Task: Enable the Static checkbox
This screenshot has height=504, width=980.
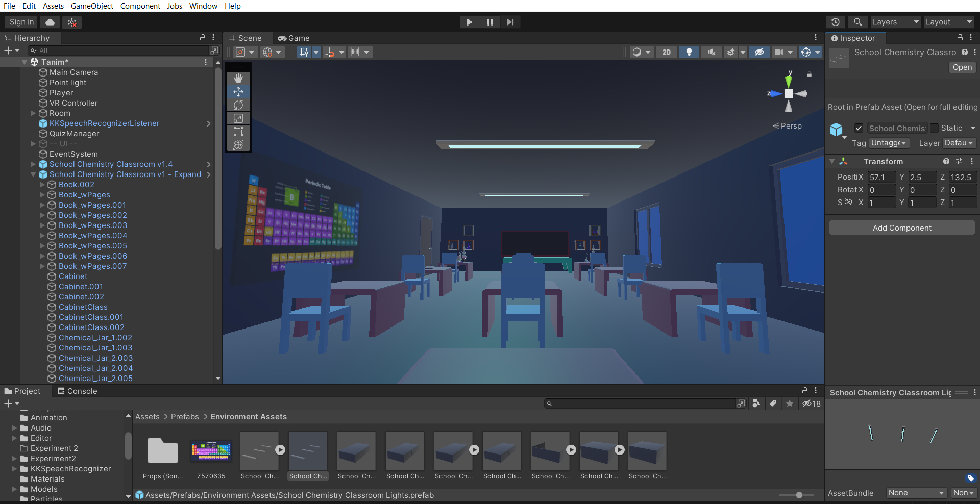Action: click(935, 128)
